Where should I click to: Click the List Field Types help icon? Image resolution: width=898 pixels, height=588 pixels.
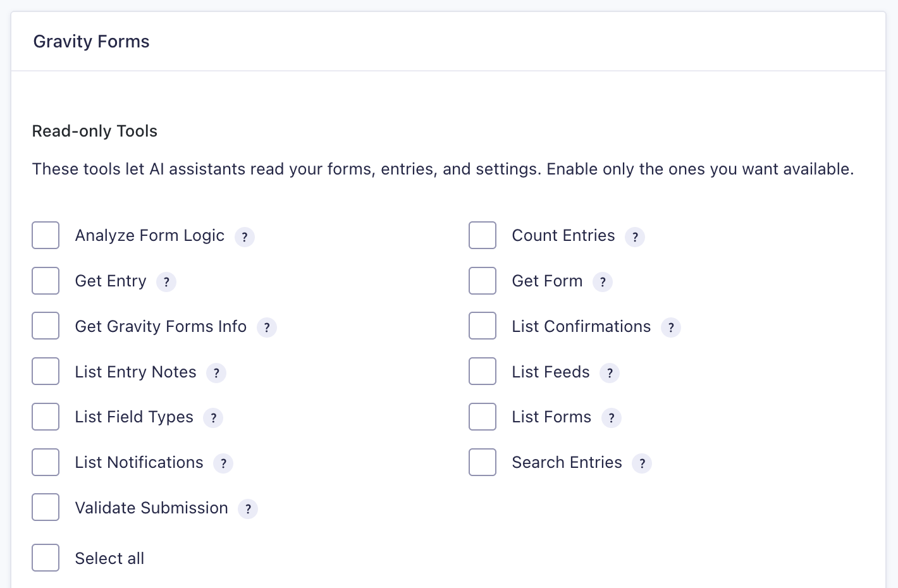pyautogui.click(x=213, y=418)
